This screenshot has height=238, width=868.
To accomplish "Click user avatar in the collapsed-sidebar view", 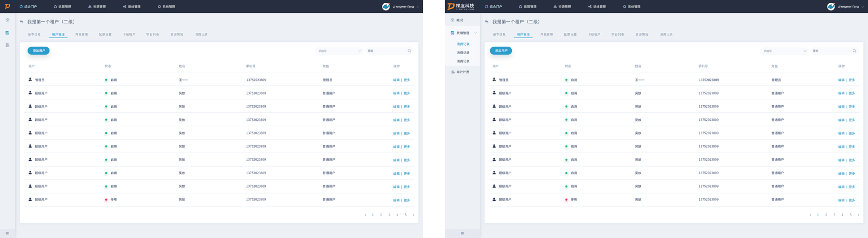I will (386, 6).
